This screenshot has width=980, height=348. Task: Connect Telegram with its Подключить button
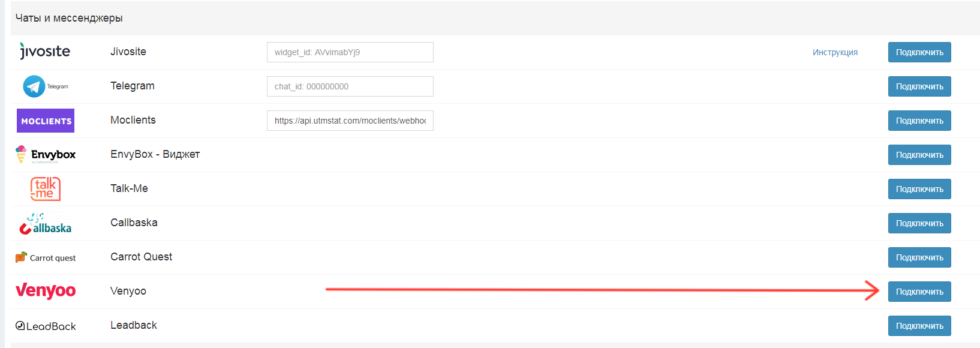point(919,86)
